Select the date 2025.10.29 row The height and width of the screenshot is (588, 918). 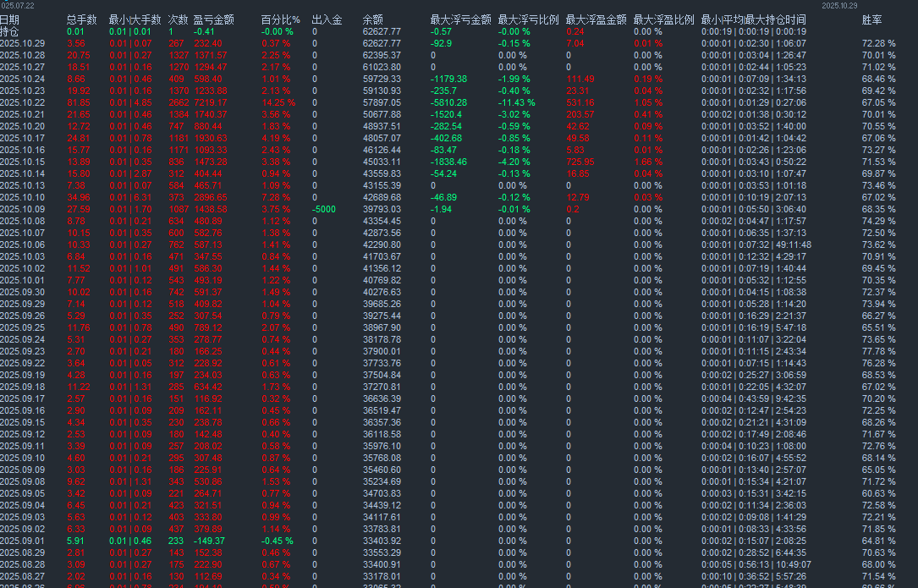tap(22, 43)
